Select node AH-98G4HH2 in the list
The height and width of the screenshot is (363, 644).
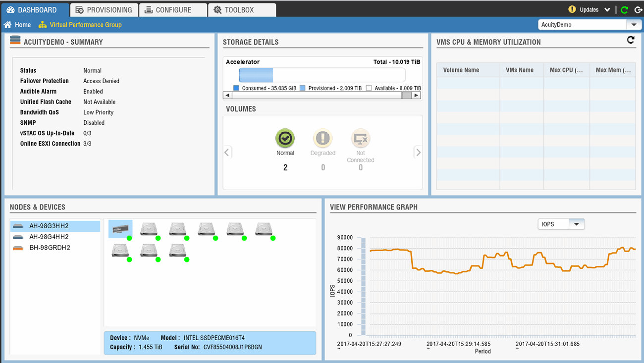point(49,237)
